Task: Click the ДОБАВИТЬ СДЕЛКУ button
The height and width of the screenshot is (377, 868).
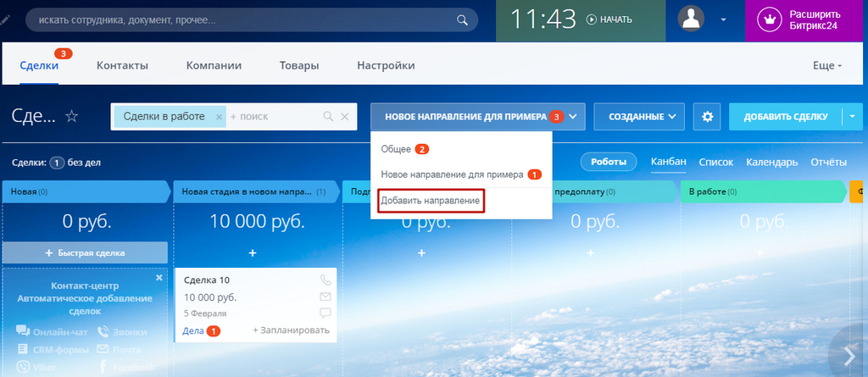Action: click(x=786, y=117)
